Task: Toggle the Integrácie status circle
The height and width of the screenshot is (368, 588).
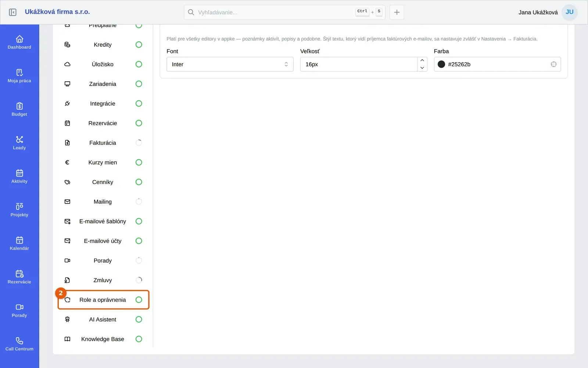Action: [x=139, y=103]
